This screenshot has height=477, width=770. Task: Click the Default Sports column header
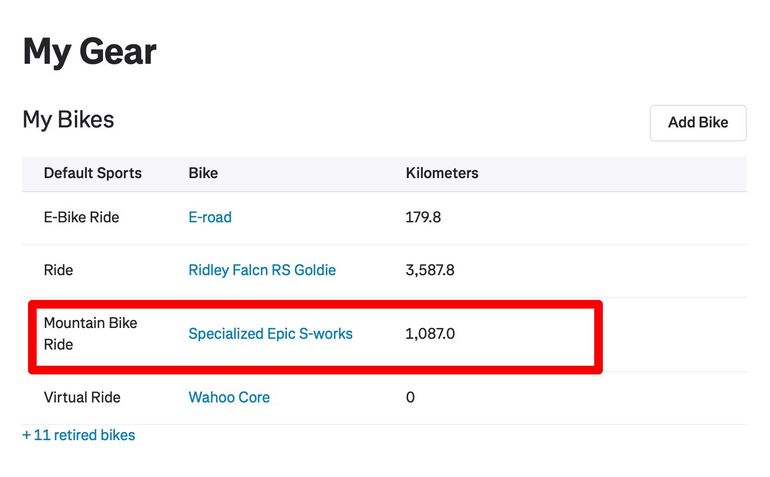[x=93, y=173]
